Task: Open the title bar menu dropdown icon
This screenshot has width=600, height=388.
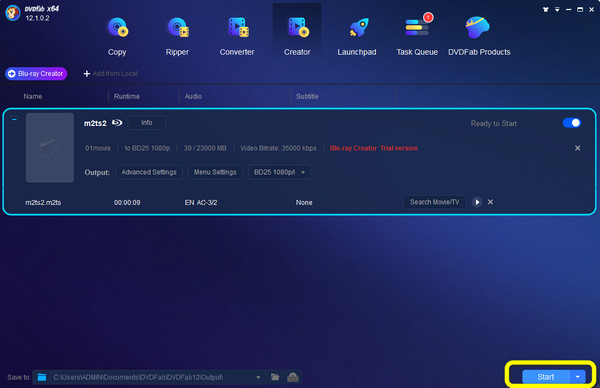Action: click(x=557, y=10)
